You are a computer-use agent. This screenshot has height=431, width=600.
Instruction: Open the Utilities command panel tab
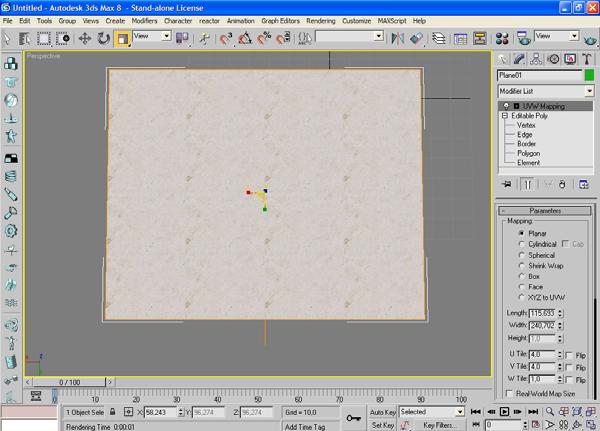tap(587, 59)
